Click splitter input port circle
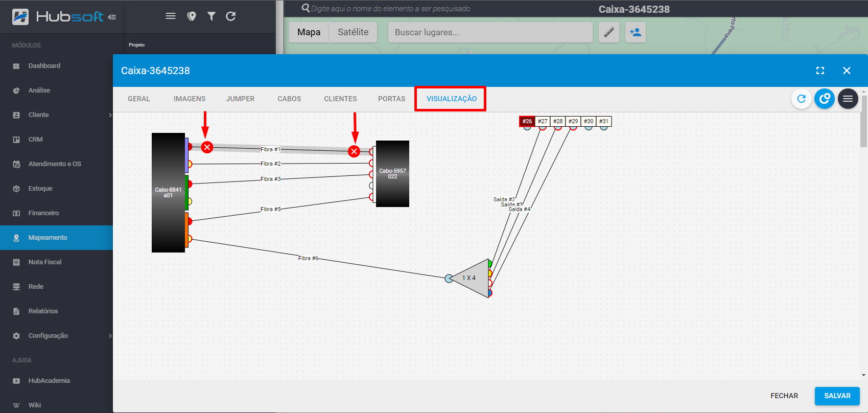Viewport: 868px width, 413px height. coord(449,279)
